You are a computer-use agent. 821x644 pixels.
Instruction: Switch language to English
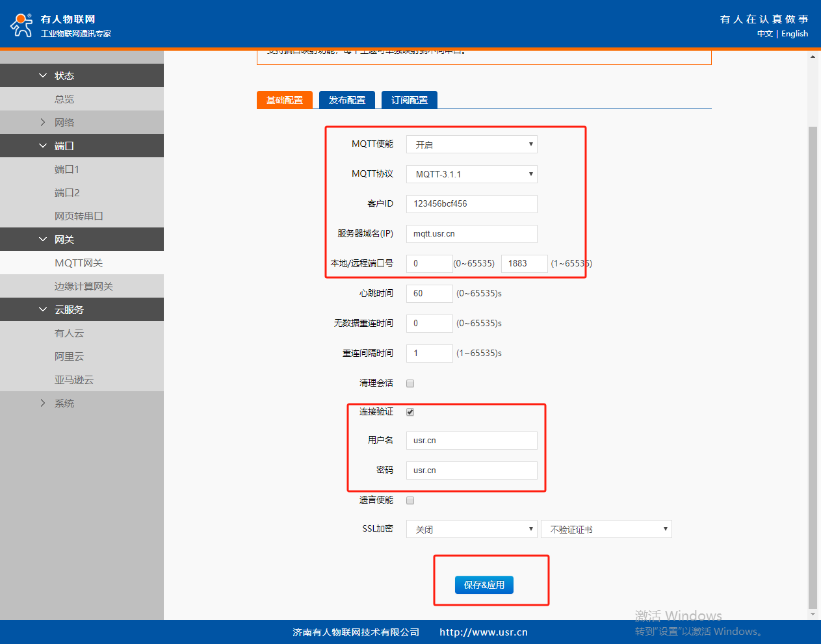(794, 34)
